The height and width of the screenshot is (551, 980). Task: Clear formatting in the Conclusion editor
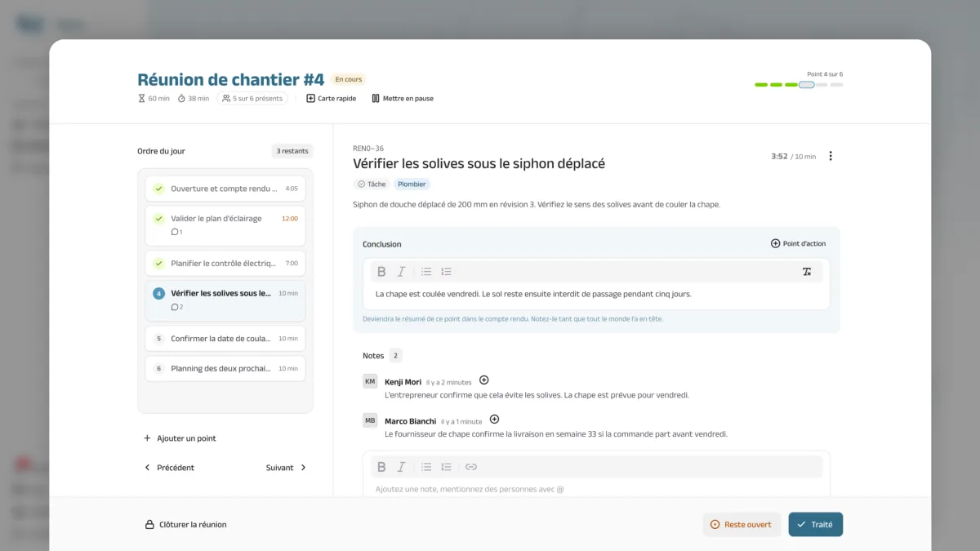click(x=807, y=272)
